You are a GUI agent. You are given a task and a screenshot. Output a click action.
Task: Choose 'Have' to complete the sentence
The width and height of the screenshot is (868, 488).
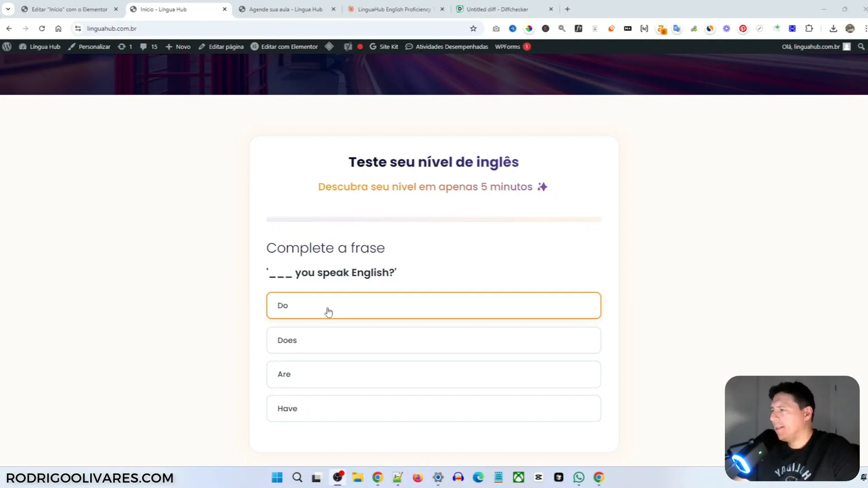pos(433,408)
